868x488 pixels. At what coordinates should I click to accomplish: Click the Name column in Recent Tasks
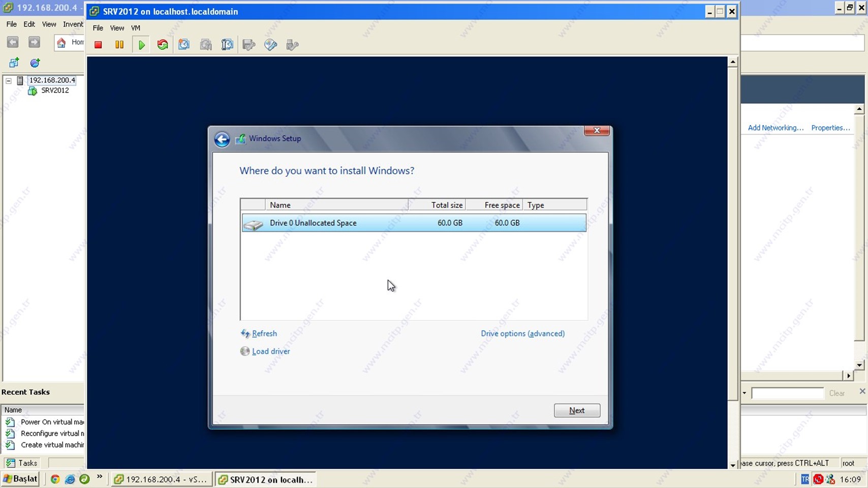click(43, 410)
